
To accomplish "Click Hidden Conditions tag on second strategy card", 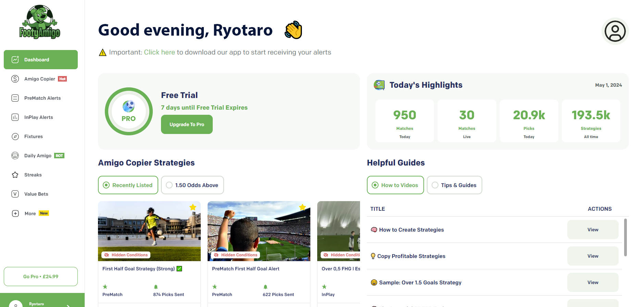I will [x=235, y=255].
